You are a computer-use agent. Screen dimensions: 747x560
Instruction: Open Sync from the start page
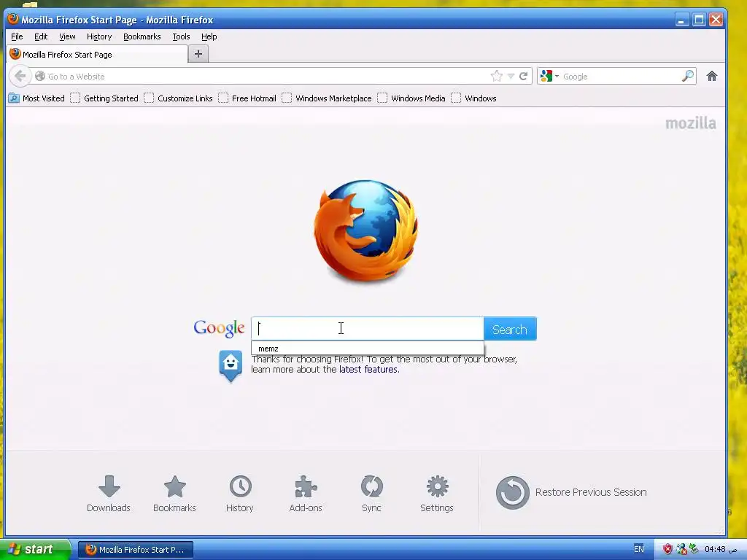pos(371,494)
